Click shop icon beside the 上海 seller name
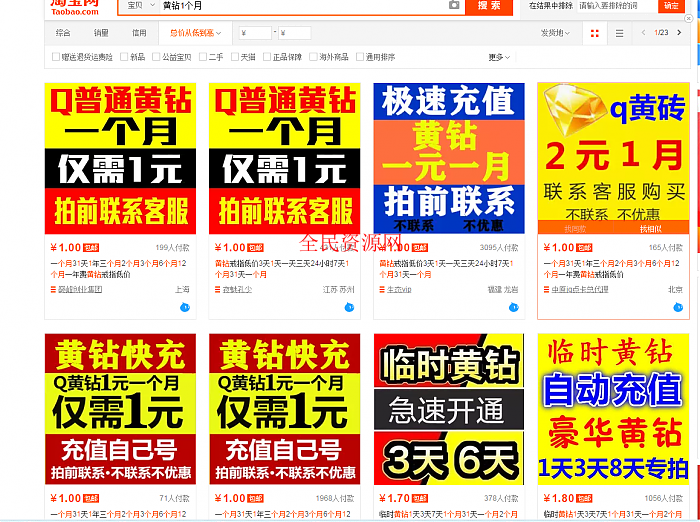Viewport: 700px width, 522px height. (53, 290)
